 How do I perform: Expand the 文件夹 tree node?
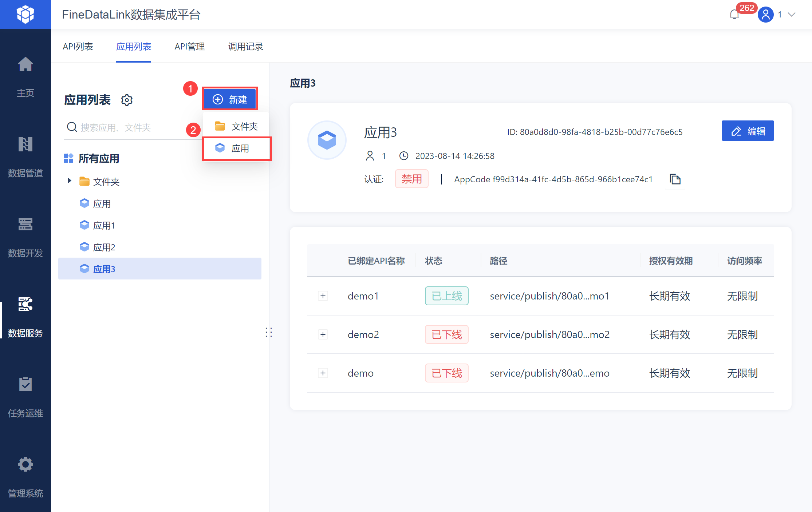(x=70, y=181)
